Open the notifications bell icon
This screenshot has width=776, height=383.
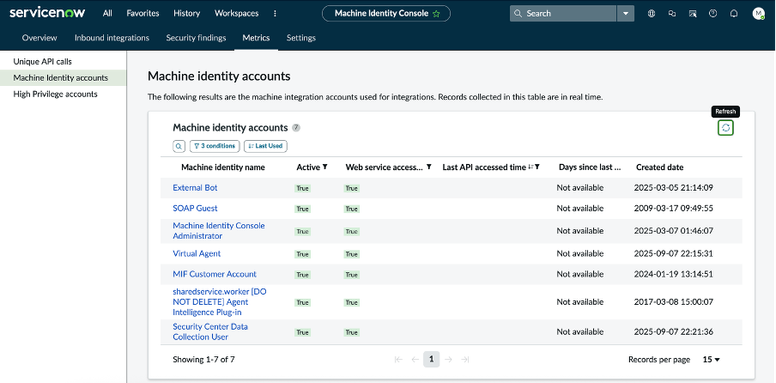733,14
